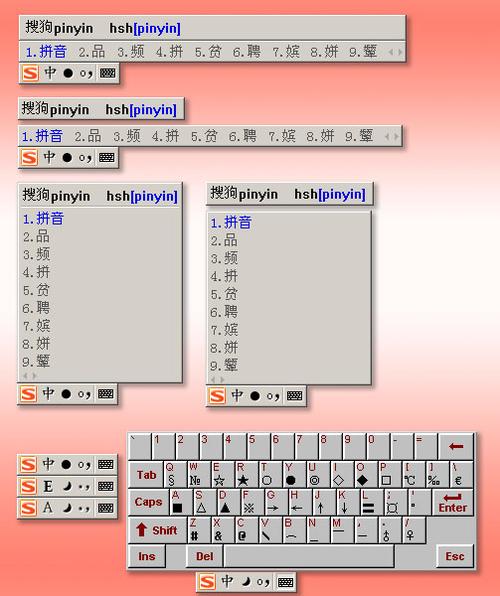Insert the @ symbol with the C key
The height and width of the screenshot is (596, 500).
pyautogui.click(x=246, y=530)
